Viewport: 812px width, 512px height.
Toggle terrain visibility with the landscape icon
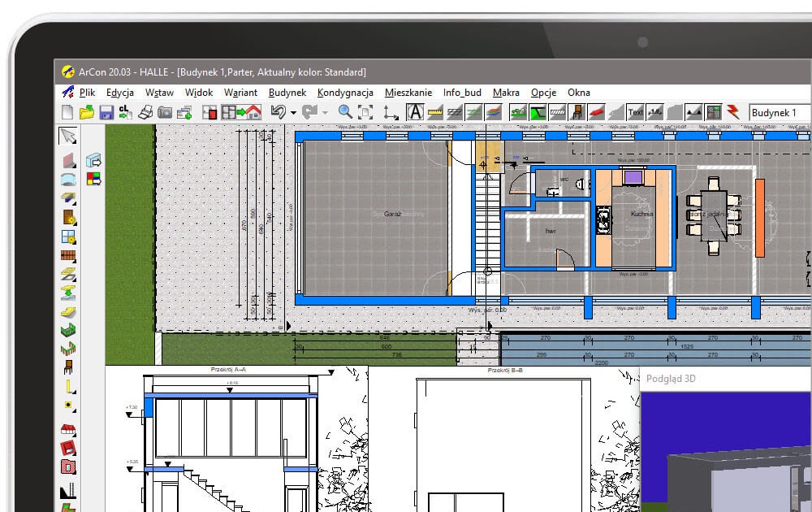518,112
